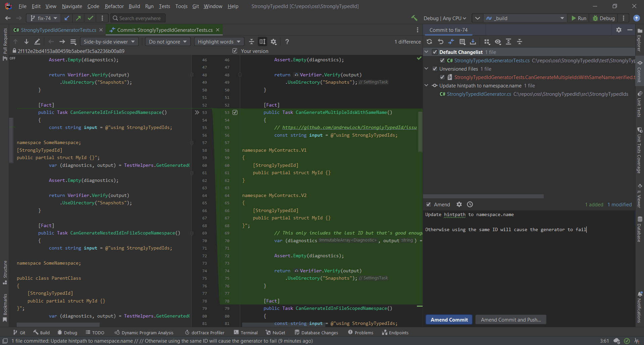644x345 pixels.
Task: Click the right diff pane horizontal scrollbar
Action: tap(283, 325)
